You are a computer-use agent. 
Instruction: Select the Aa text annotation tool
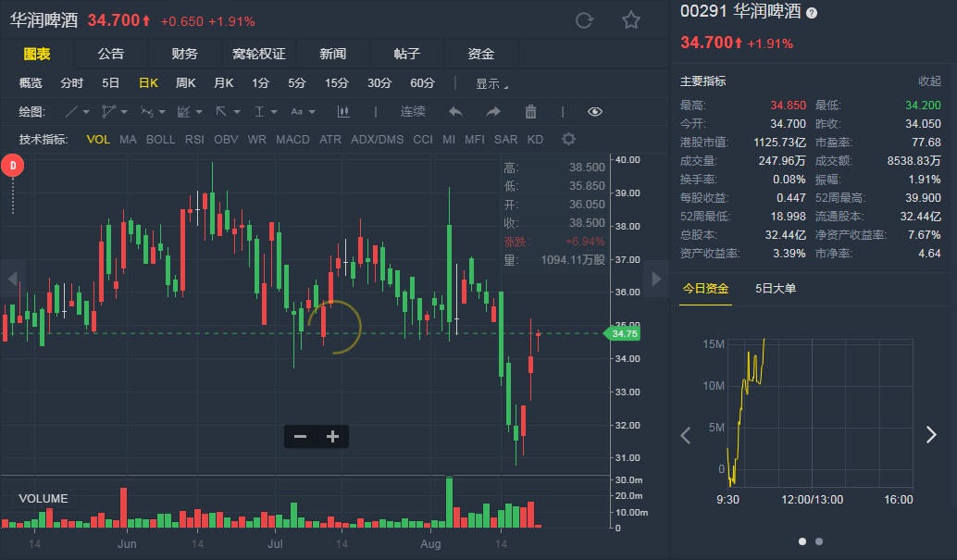coord(296,112)
